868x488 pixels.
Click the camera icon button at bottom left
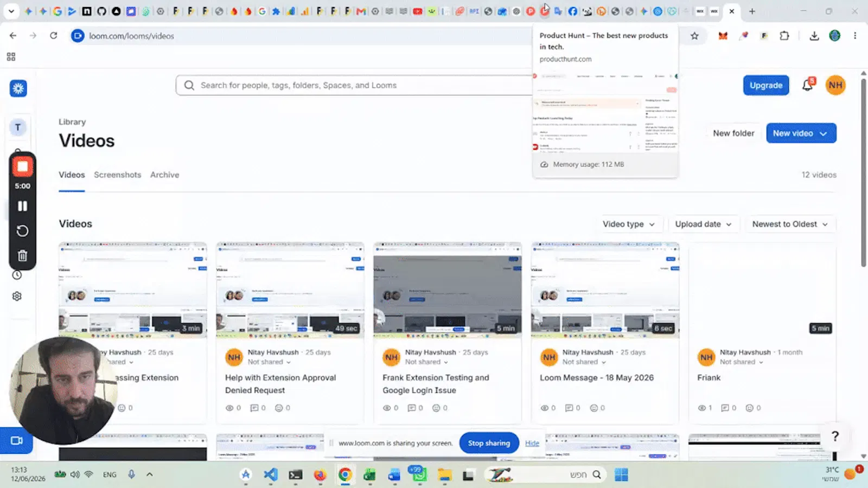click(x=16, y=441)
